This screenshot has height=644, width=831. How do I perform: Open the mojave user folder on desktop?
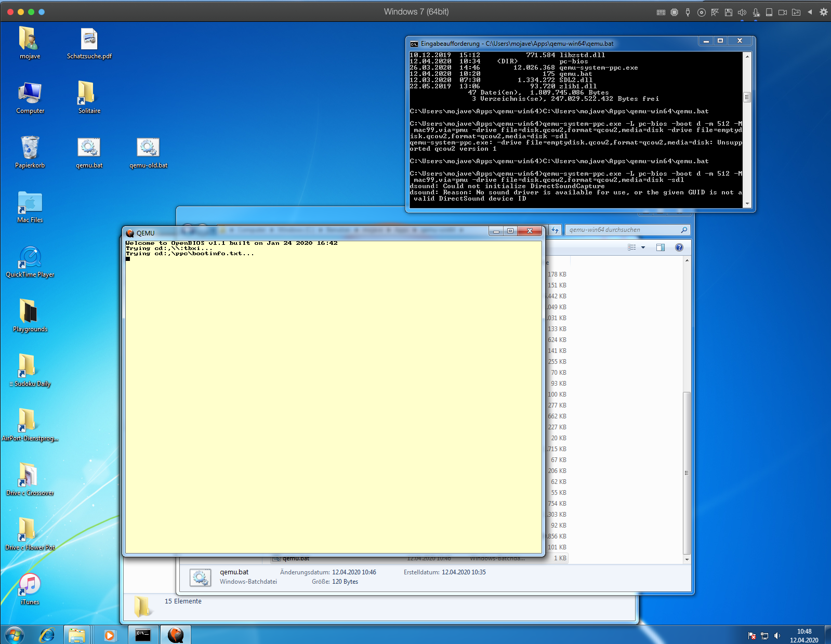click(x=30, y=43)
